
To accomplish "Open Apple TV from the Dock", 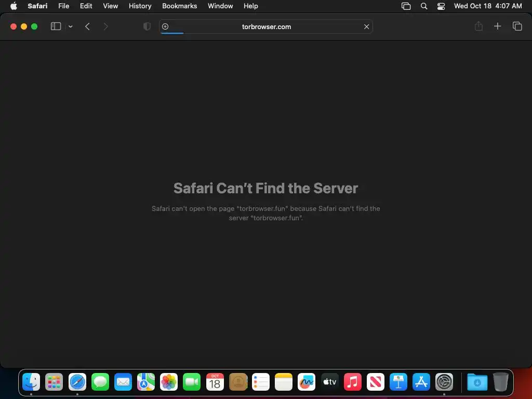I will [329, 382].
